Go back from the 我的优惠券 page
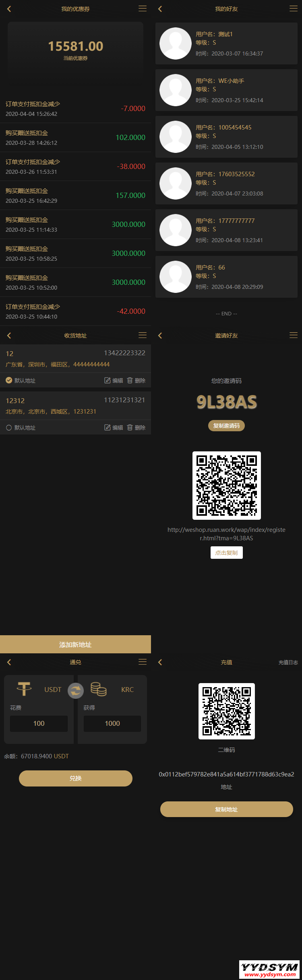 click(x=9, y=9)
